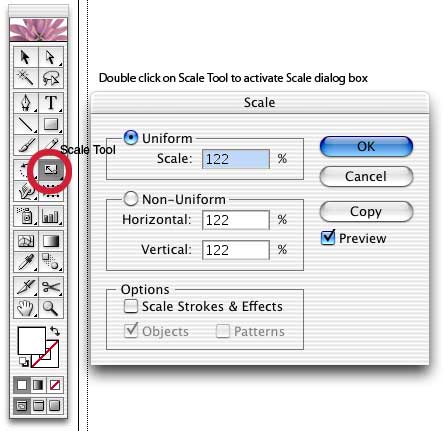This screenshot has width=443, height=431.
Task: Uncheck the Preview checkbox
Action: [x=328, y=238]
